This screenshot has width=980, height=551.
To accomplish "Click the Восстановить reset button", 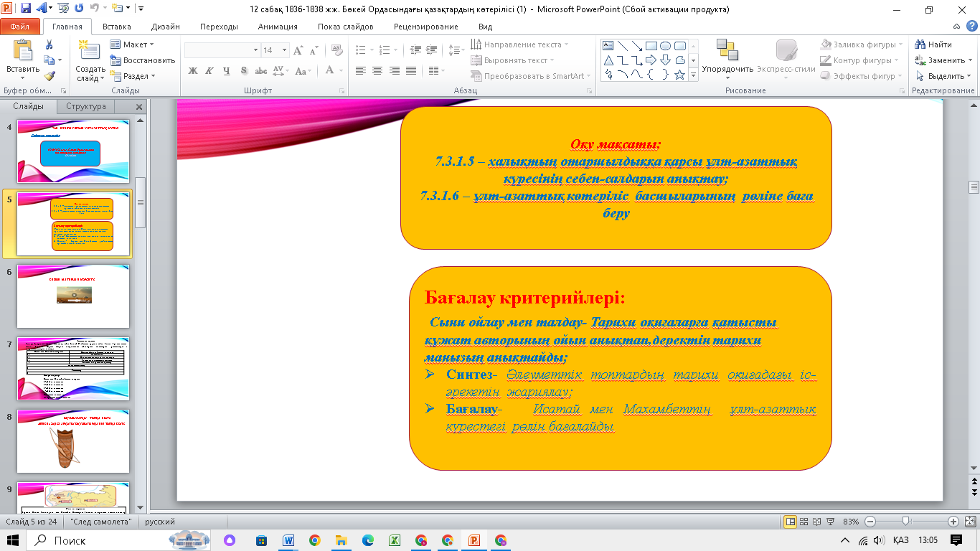I will click(143, 60).
